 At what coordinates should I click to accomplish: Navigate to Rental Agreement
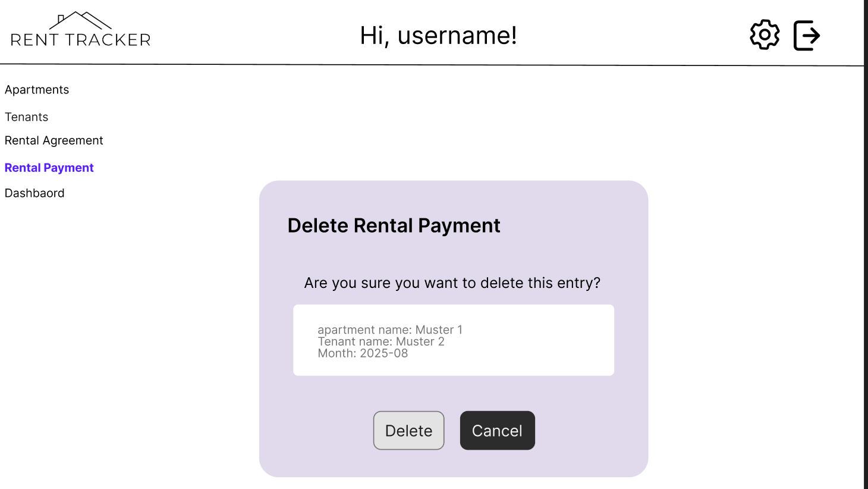point(54,140)
